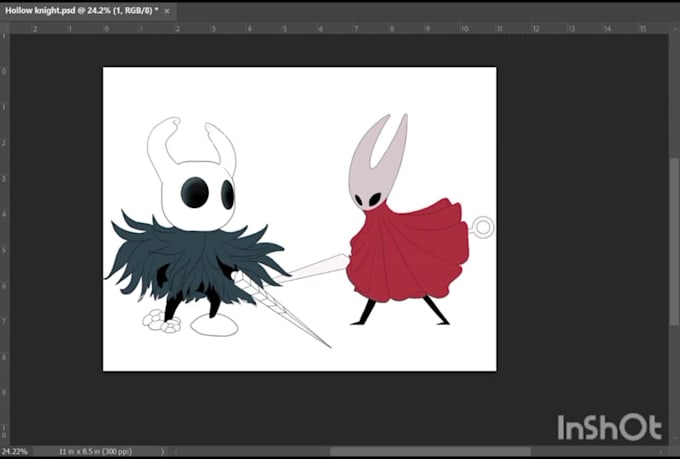Screen dimensions: 680x459
Task: Click the horizontal scrollbar thumb
Action: [430, 452]
